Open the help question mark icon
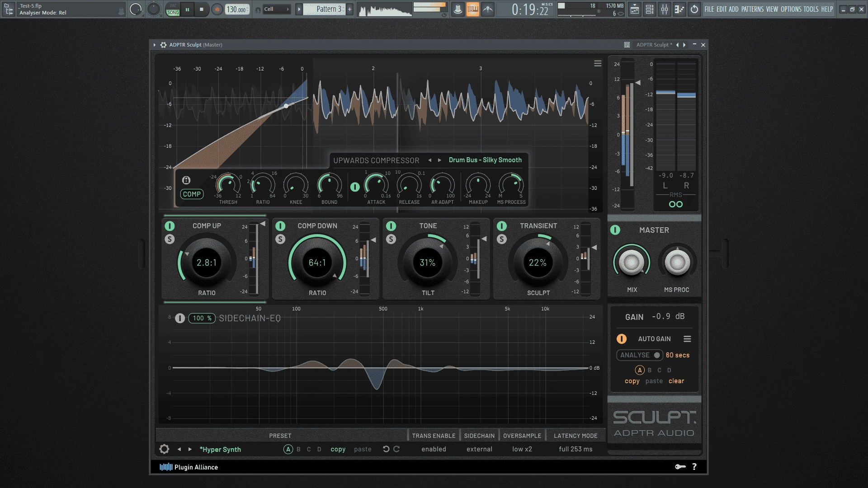 [x=694, y=467]
